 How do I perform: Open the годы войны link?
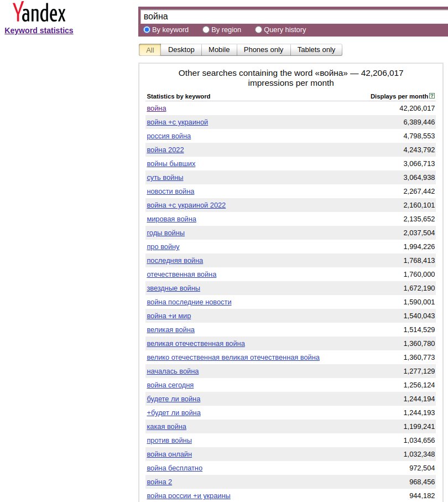166,233
